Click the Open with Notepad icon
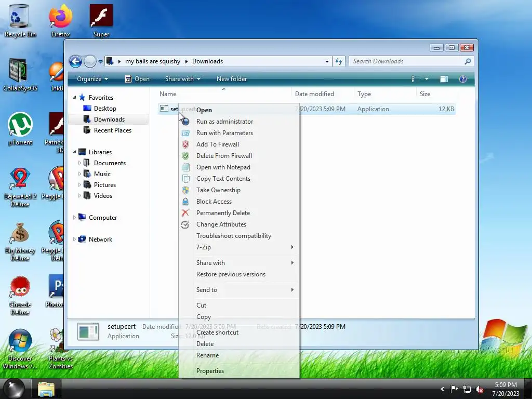This screenshot has width=532, height=399. coord(185,167)
